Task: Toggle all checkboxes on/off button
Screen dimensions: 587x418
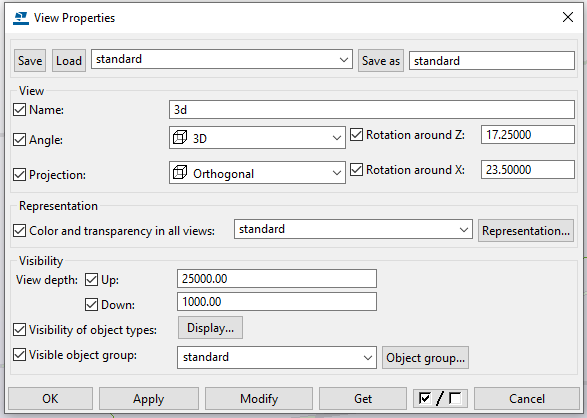Action: tap(440, 399)
